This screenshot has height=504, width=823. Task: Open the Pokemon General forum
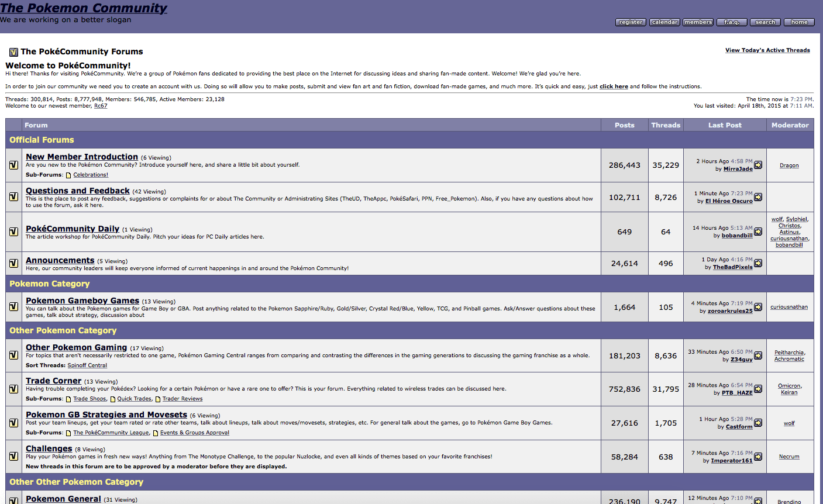tap(64, 499)
